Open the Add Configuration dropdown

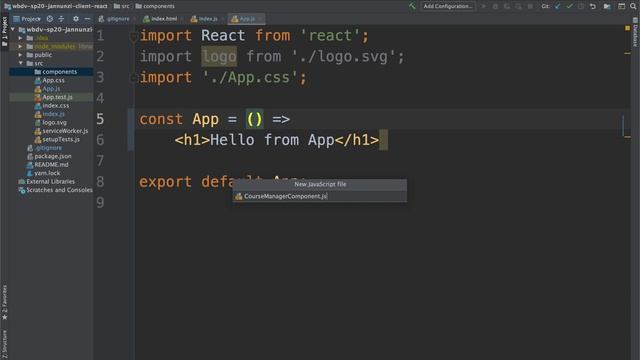pyautogui.click(x=448, y=6)
